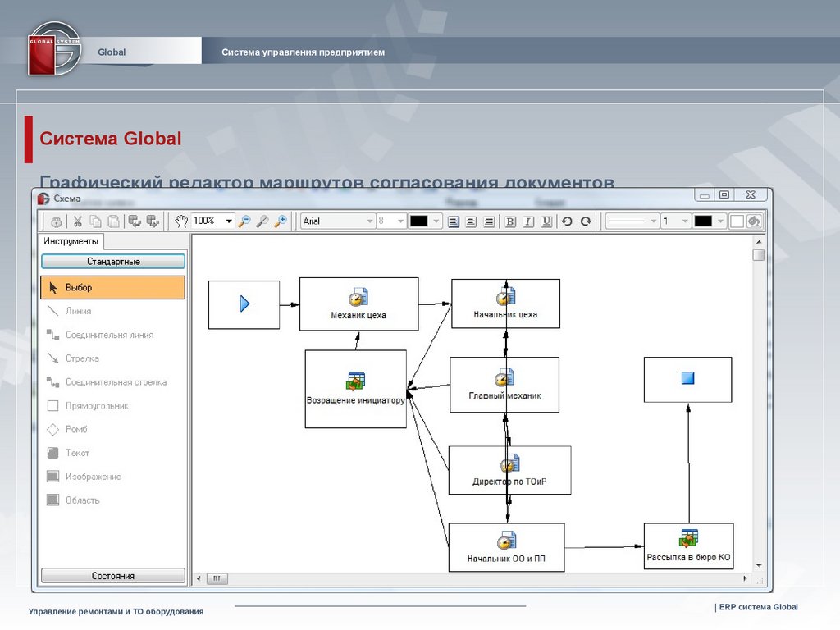This screenshot has height=630, width=840.
Task: Select the Начальник ОО и ПП node
Action: [x=506, y=547]
